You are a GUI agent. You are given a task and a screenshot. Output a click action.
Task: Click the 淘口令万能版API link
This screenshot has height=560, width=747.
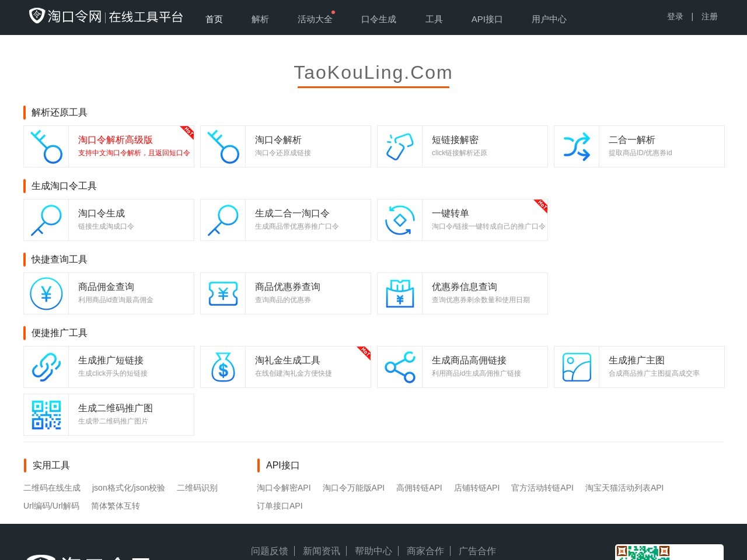coord(354,488)
